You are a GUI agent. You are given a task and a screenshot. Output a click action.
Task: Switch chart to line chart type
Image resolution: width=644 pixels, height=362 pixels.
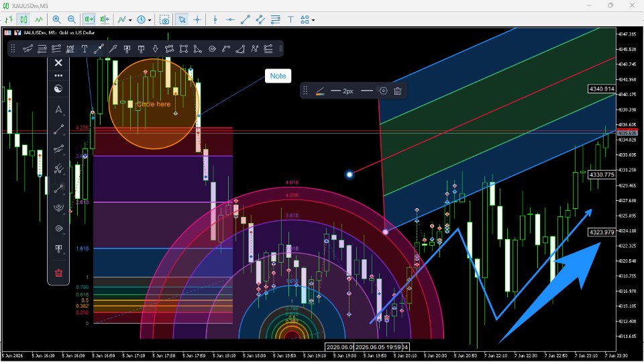39,19
